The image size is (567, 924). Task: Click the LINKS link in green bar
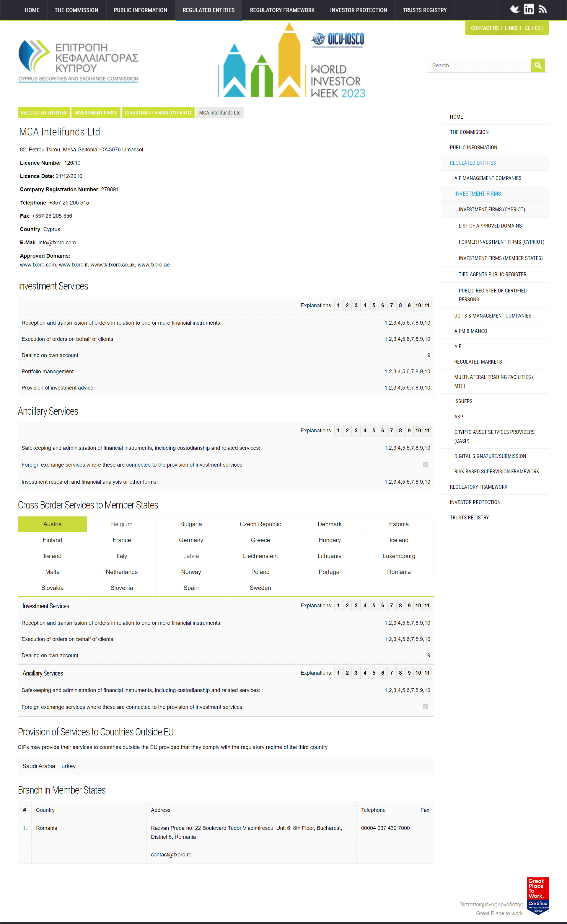click(511, 28)
